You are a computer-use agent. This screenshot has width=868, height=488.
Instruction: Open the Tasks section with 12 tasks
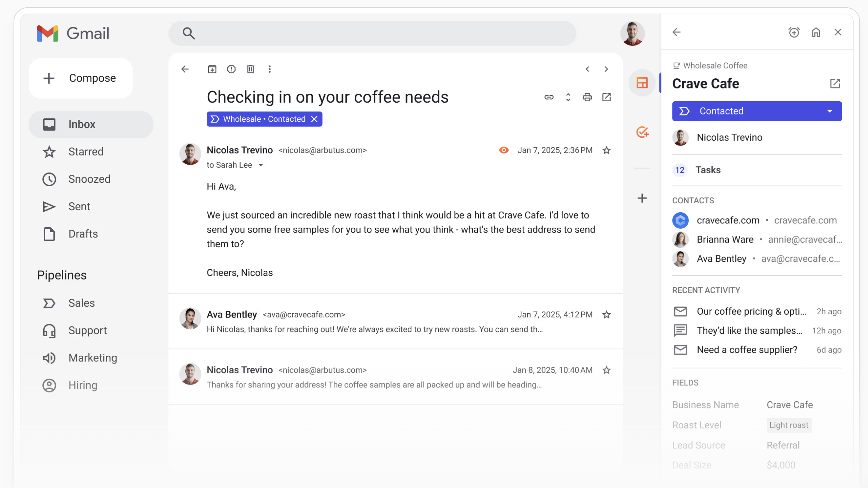point(756,170)
